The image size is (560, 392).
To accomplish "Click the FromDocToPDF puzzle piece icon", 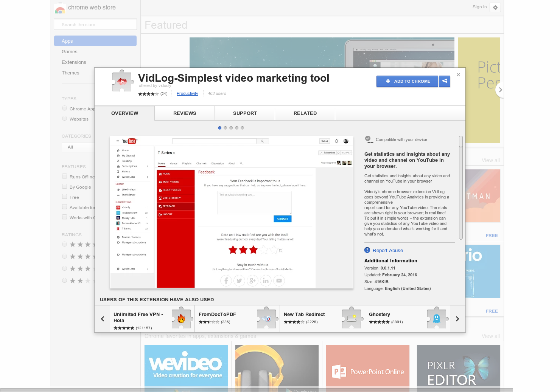I will (267, 318).
